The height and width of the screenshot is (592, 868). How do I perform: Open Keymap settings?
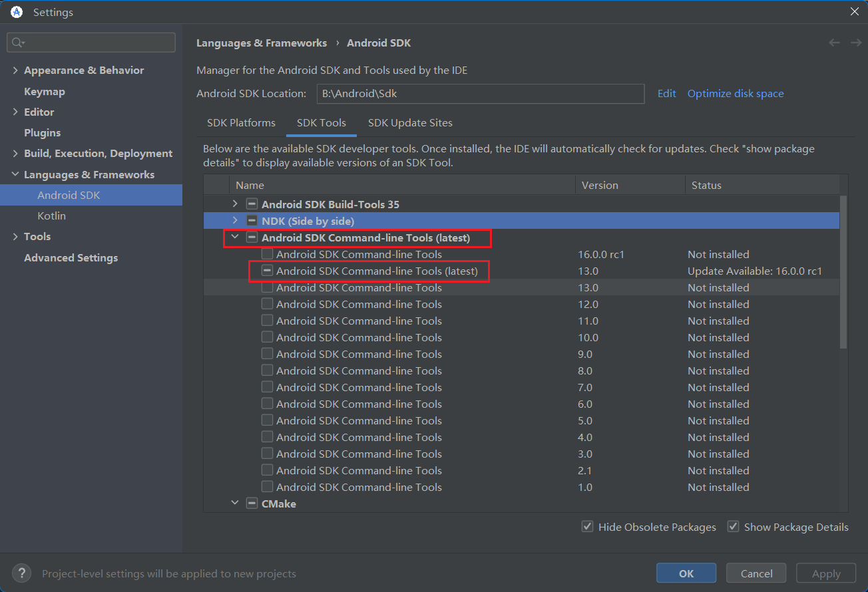point(45,91)
